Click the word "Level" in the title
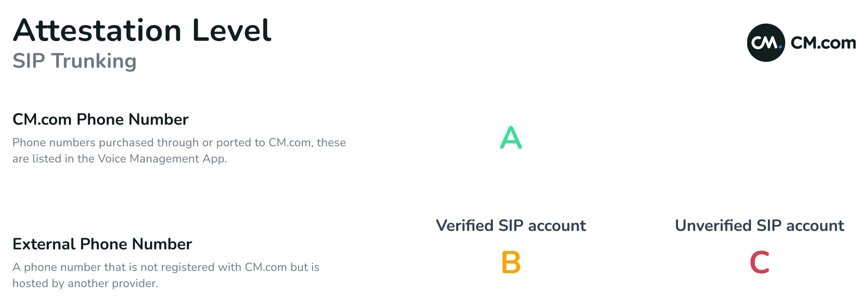This screenshot has width=868, height=304. [x=232, y=31]
